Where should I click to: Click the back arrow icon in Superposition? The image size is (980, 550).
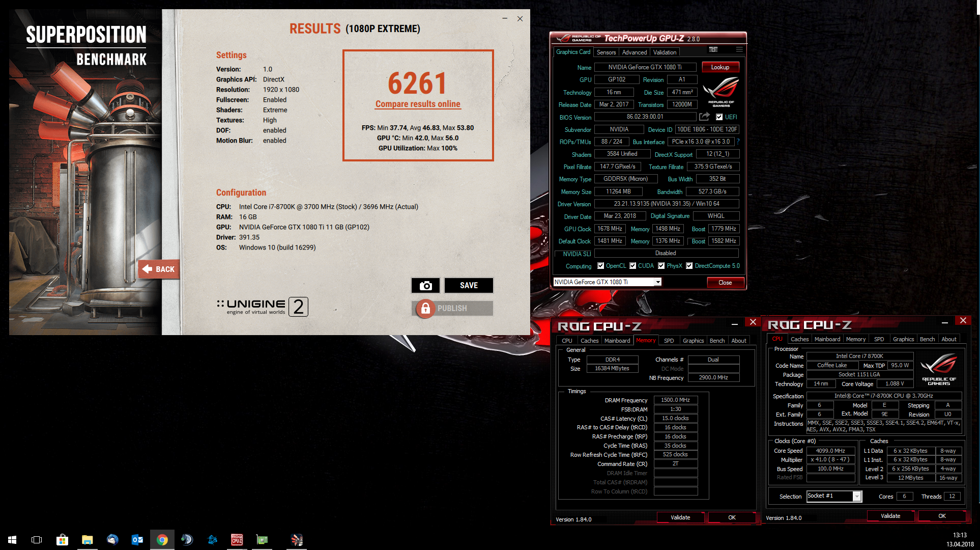point(148,269)
